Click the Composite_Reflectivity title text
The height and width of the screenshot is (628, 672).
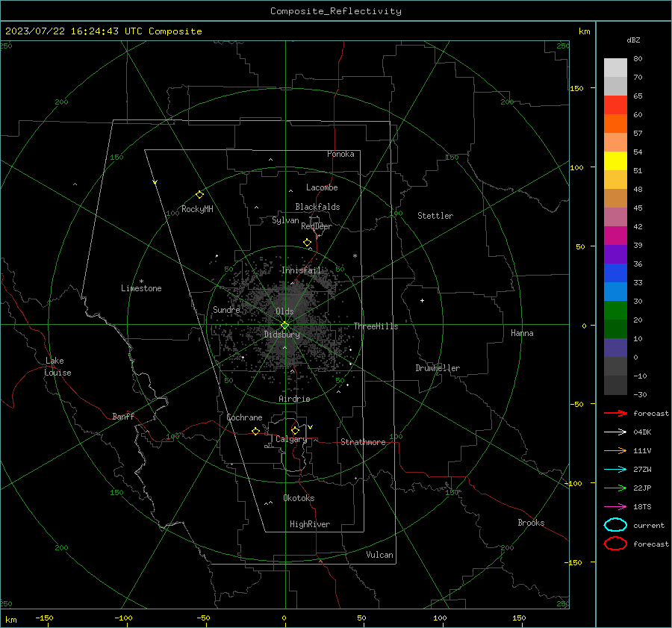335,11
